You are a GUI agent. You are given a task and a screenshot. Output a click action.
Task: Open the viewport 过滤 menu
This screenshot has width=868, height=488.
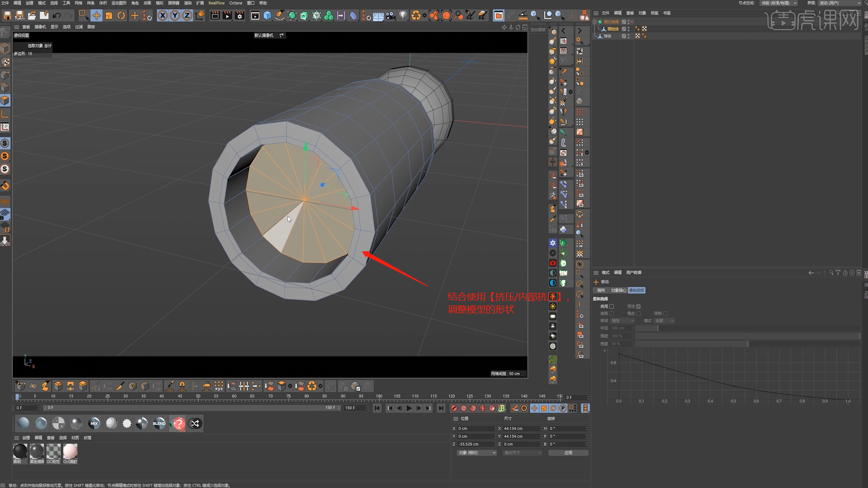coord(79,27)
